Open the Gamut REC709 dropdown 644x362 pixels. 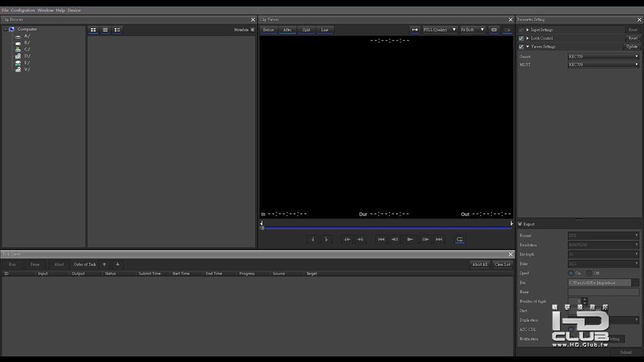(603, 56)
